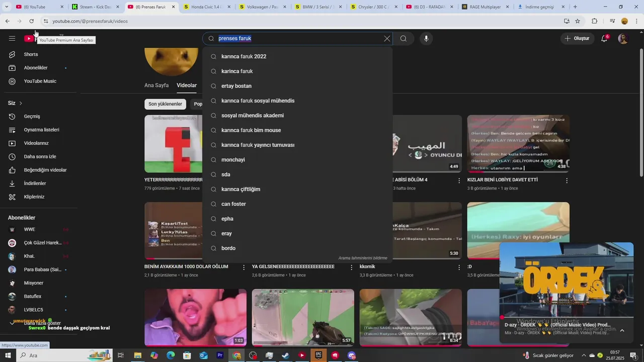
Task: Open options menu for ABİSİ BÖLÜM 4 video
Action: click(x=459, y=180)
